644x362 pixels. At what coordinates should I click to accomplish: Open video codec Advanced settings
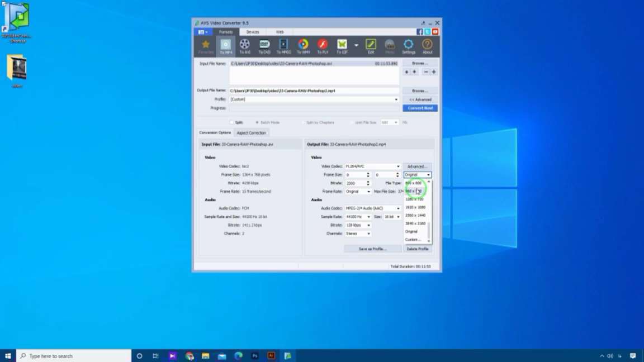click(x=417, y=166)
